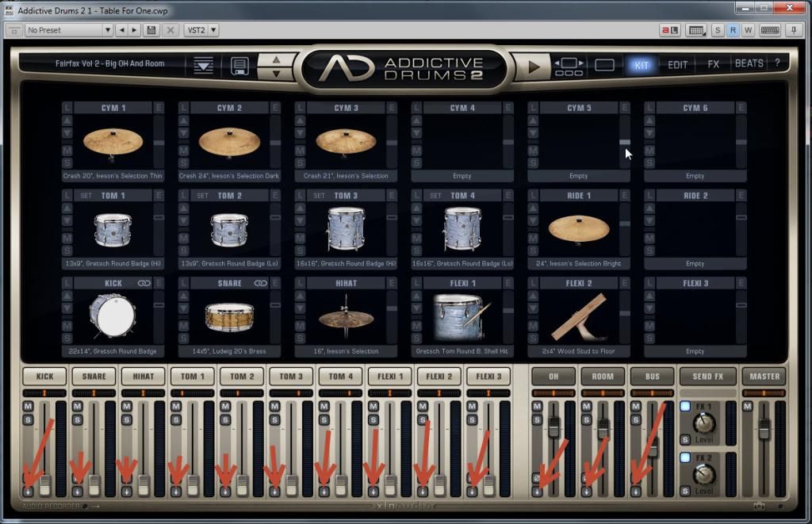Toggle the FX 1 send enable box
The image size is (812, 524).
(684, 407)
